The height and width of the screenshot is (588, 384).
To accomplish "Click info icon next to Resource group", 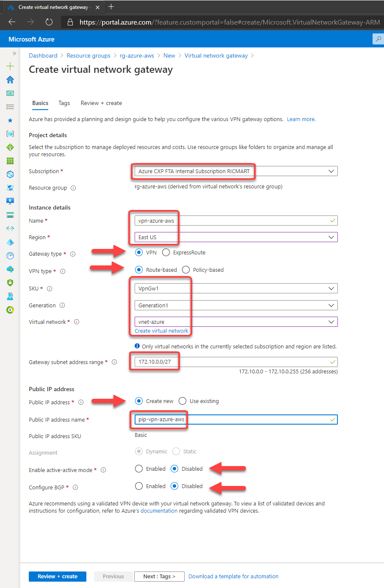I will [x=73, y=188].
